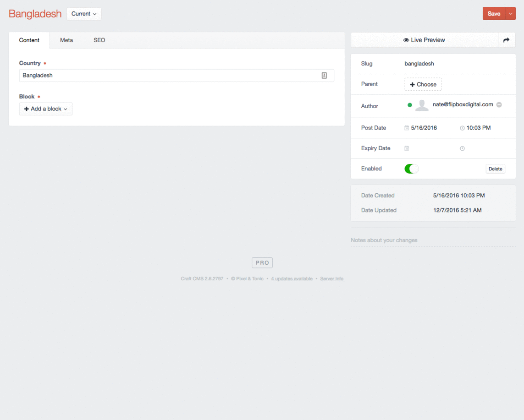Screen dimensions: 524x420
Task: Open Live Preview
Action: click(425, 40)
